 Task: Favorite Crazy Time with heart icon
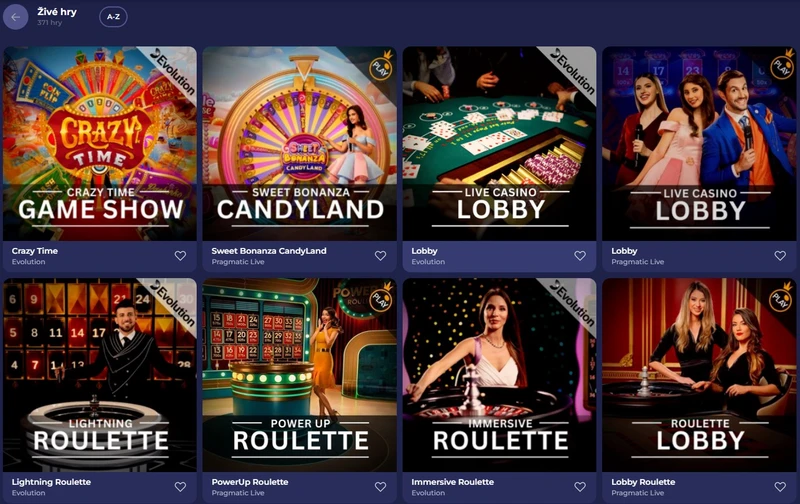181,256
